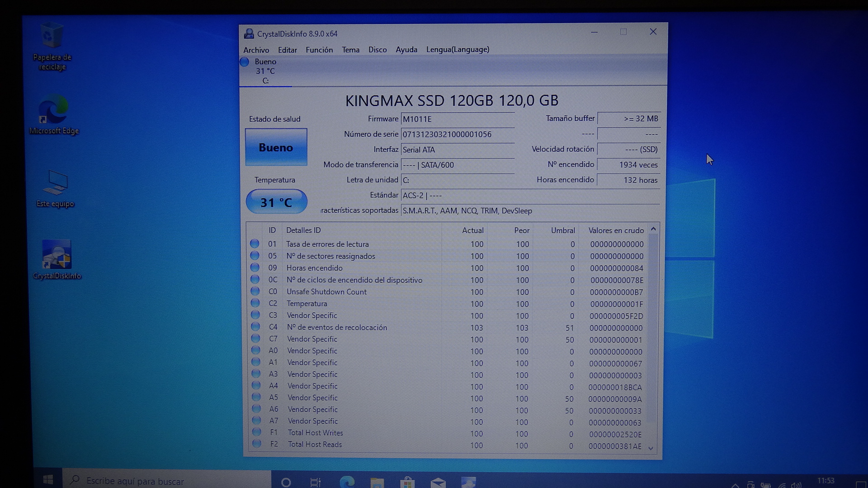This screenshot has width=868, height=488.
Task: Open Microsoft Edge from the taskbar
Action: click(x=347, y=482)
